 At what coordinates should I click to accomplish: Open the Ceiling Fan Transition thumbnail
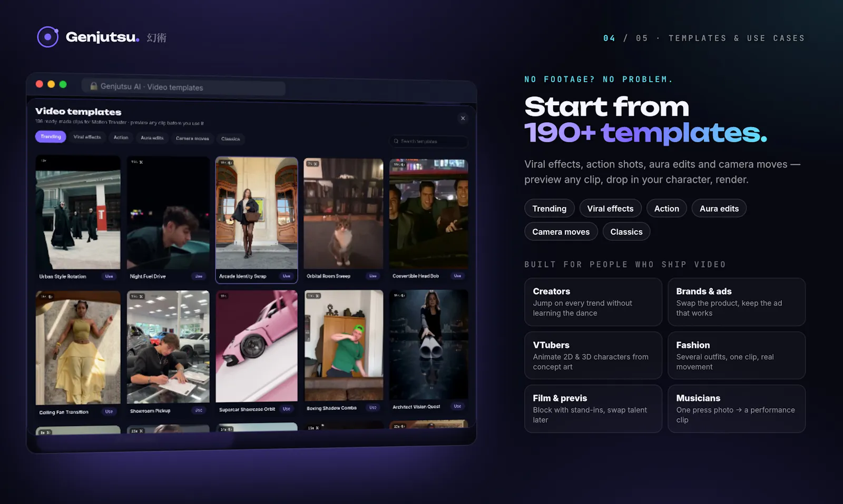pos(78,348)
